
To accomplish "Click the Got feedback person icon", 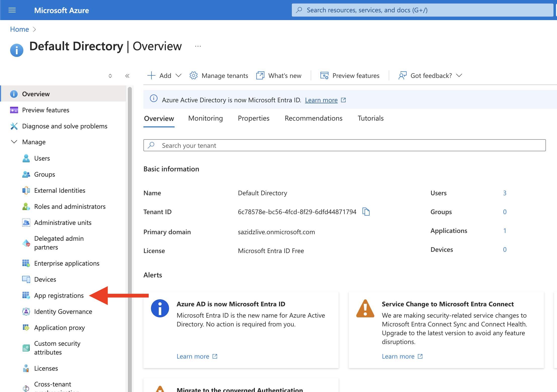I will pos(403,75).
